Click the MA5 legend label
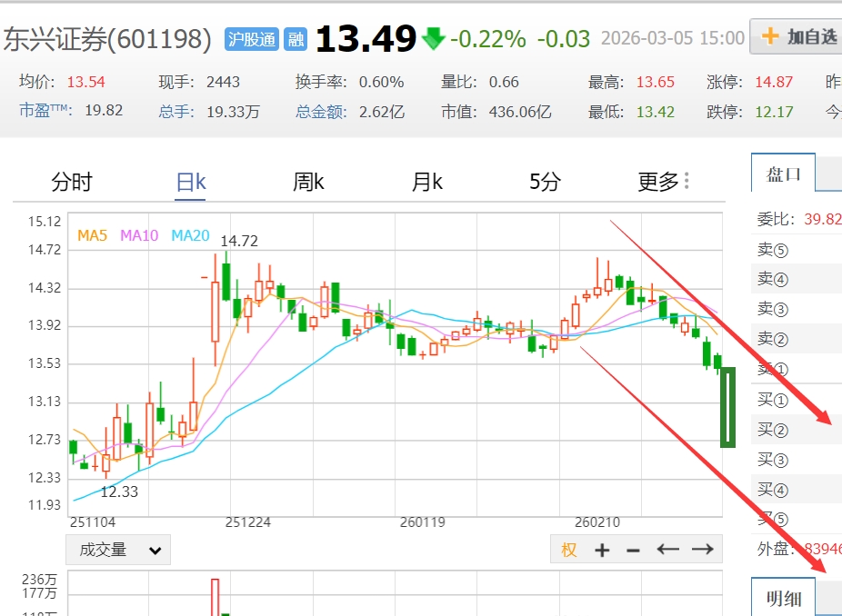 pyautogui.click(x=93, y=235)
